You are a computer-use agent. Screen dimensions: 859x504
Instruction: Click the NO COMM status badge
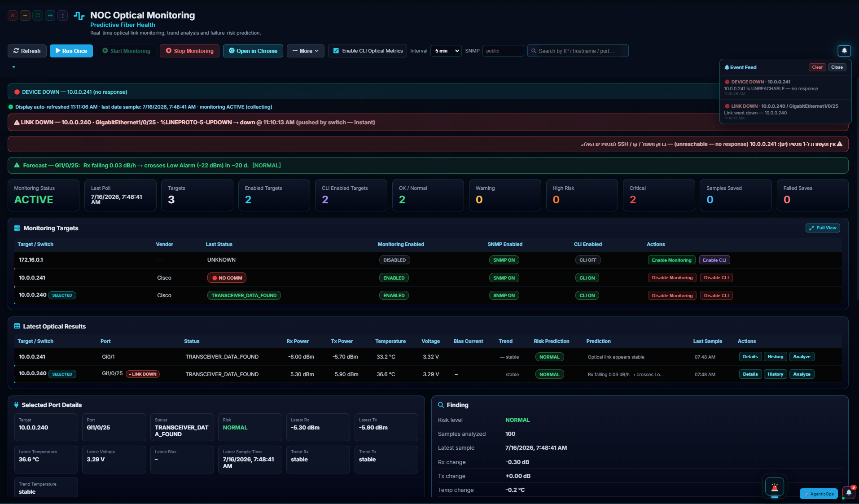(x=227, y=278)
